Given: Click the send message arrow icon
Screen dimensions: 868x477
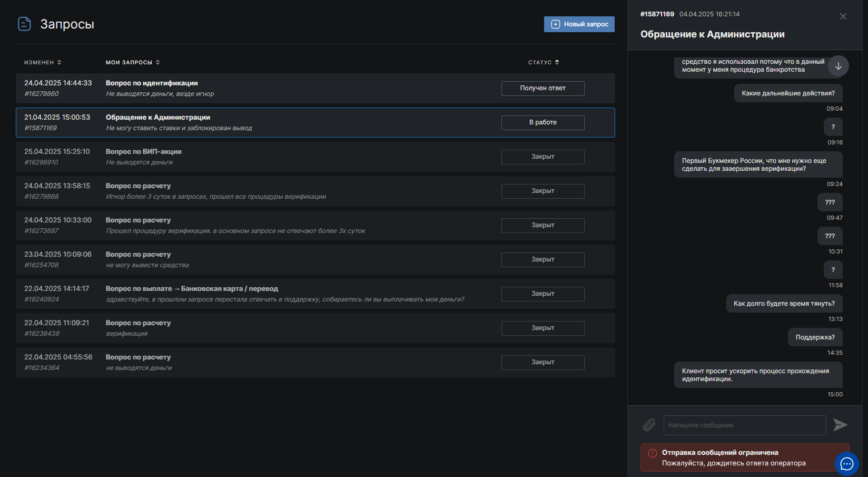Looking at the screenshot, I should click(840, 425).
